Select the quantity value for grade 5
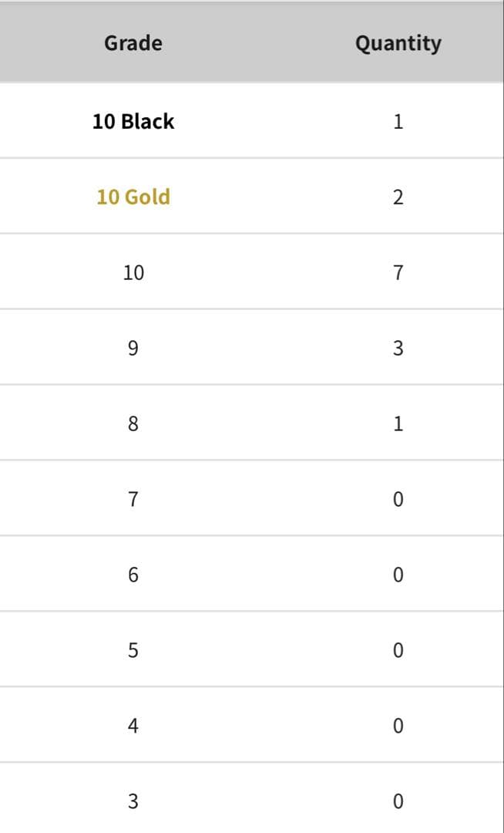Image resolution: width=504 pixels, height=833 pixels. pyautogui.click(x=398, y=650)
